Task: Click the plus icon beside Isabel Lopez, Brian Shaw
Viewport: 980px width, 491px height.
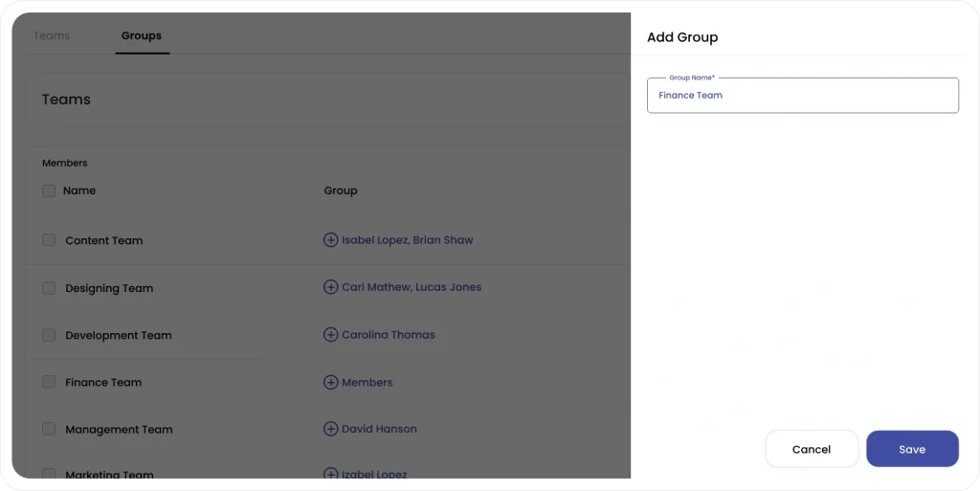Action: pyautogui.click(x=330, y=240)
